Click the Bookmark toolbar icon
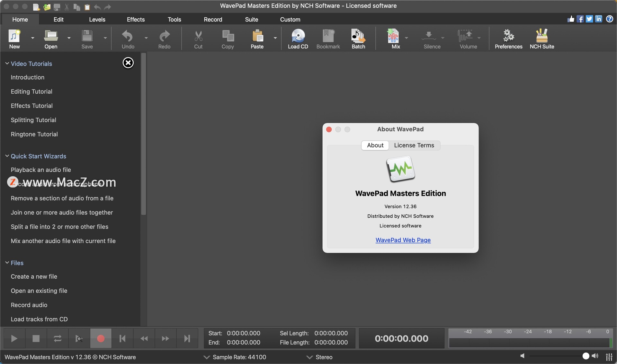 pyautogui.click(x=328, y=36)
